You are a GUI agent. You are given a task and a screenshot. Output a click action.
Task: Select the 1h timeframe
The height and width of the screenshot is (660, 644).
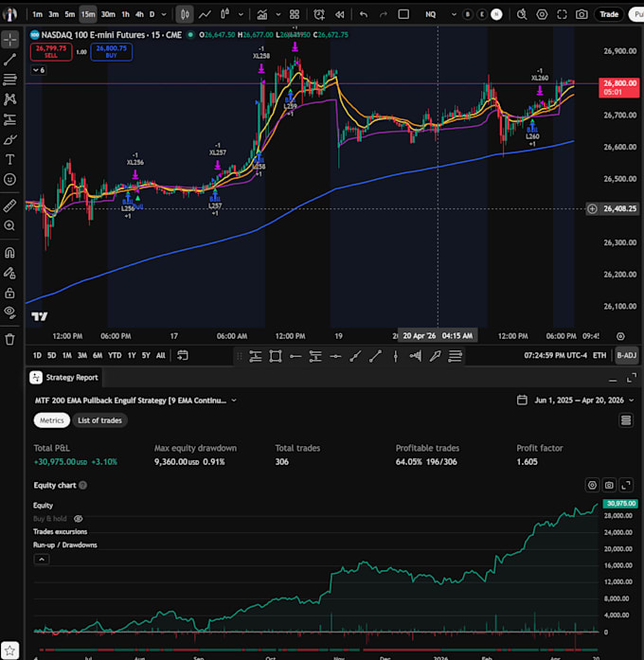pyautogui.click(x=125, y=14)
